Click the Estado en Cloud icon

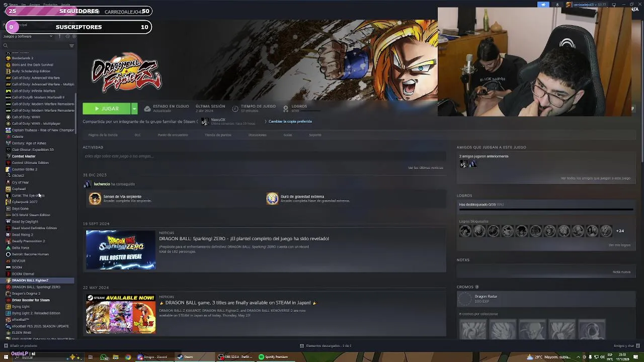pos(147,109)
